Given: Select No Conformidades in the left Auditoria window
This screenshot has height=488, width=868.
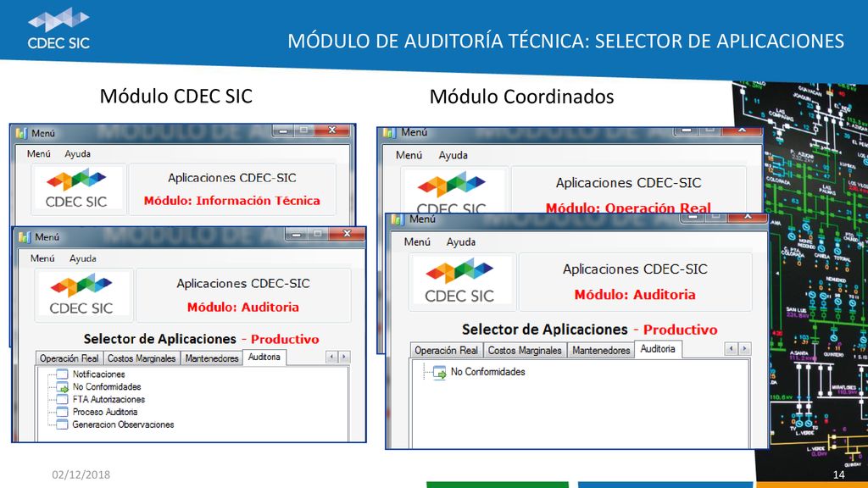Looking at the screenshot, I should click(x=107, y=386).
